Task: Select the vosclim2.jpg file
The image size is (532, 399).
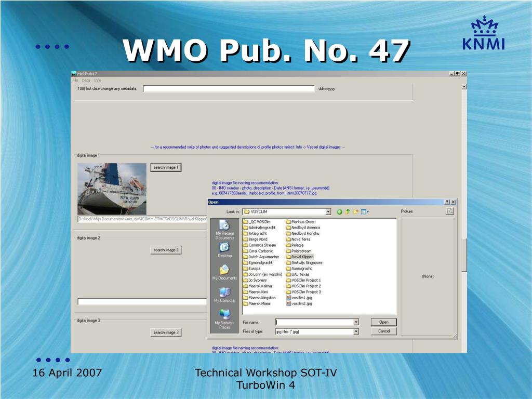Action: (299, 303)
